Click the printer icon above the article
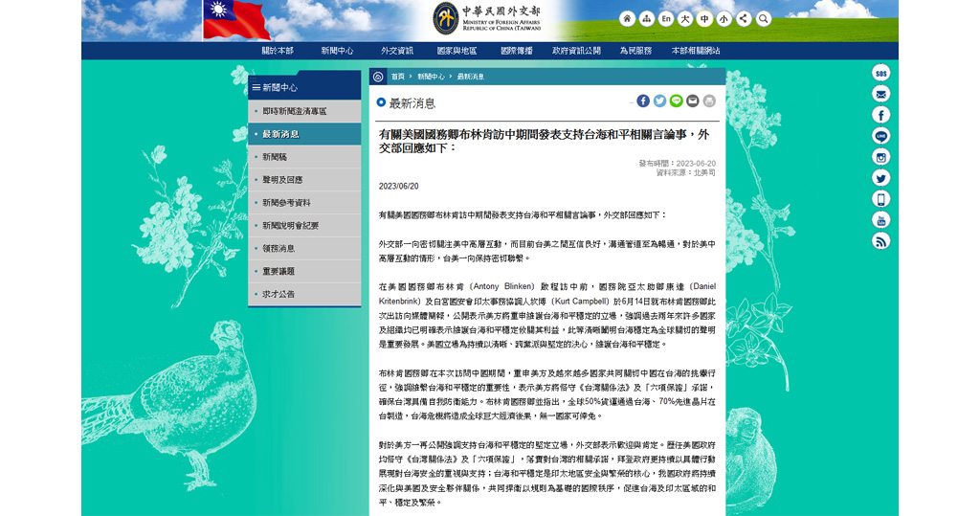This screenshot has height=516, width=980. coord(709,101)
